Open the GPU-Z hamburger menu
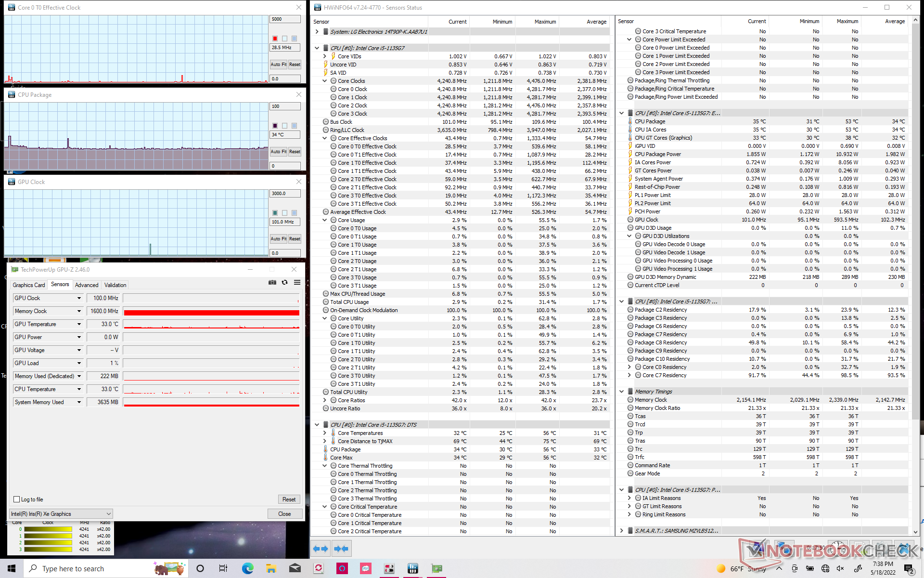This screenshot has width=924, height=578. click(297, 282)
